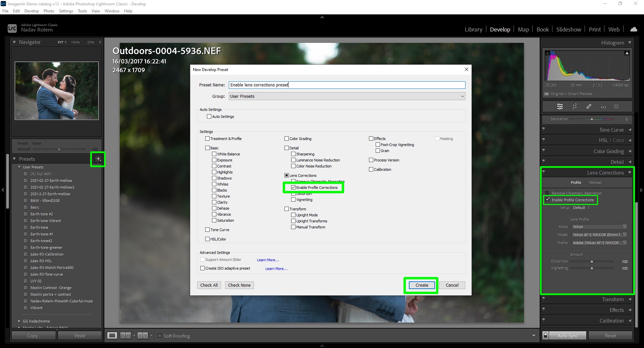Switch to Before/After view in the toolbar
Viewport: 644px width, 348px height.
tap(126, 335)
